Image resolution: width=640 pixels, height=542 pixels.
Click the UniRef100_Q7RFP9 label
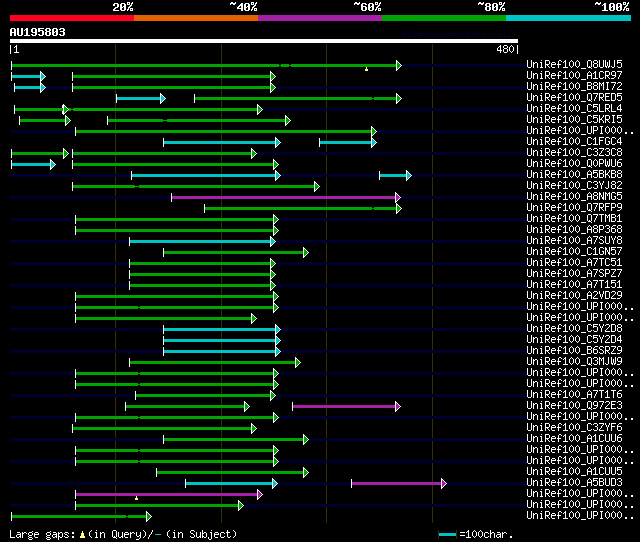pyautogui.click(x=574, y=207)
